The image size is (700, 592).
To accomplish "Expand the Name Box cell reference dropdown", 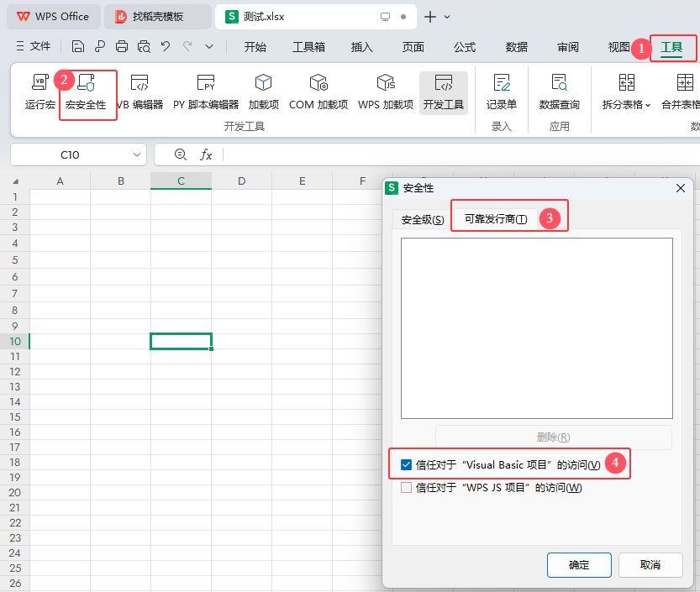I will [138, 155].
